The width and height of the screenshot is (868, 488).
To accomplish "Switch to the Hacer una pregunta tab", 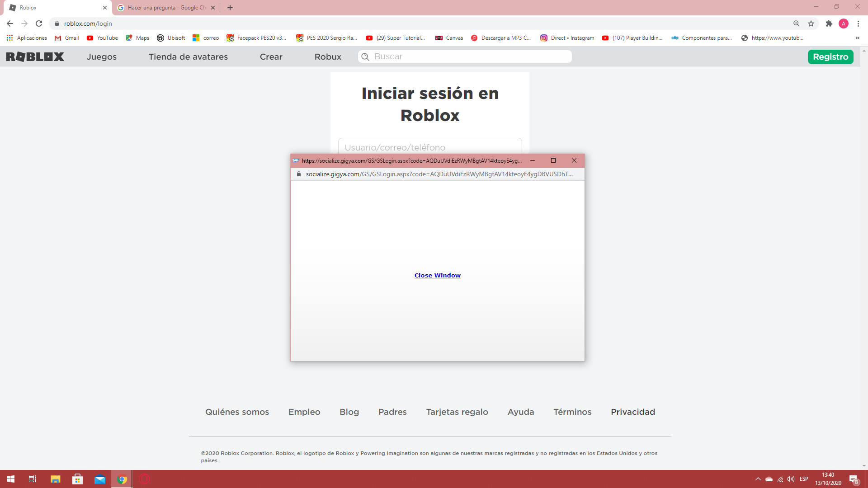I will point(166,8).
